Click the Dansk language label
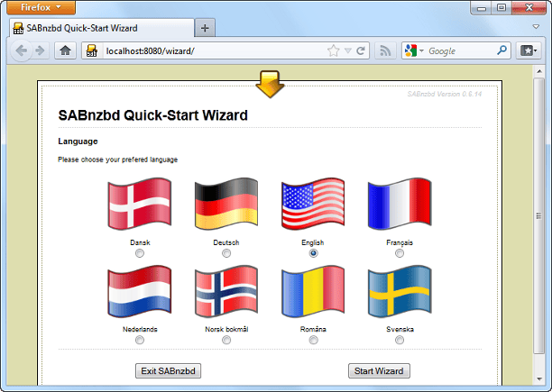Screen dimensions: 552x392 click(x=140, y=242)
